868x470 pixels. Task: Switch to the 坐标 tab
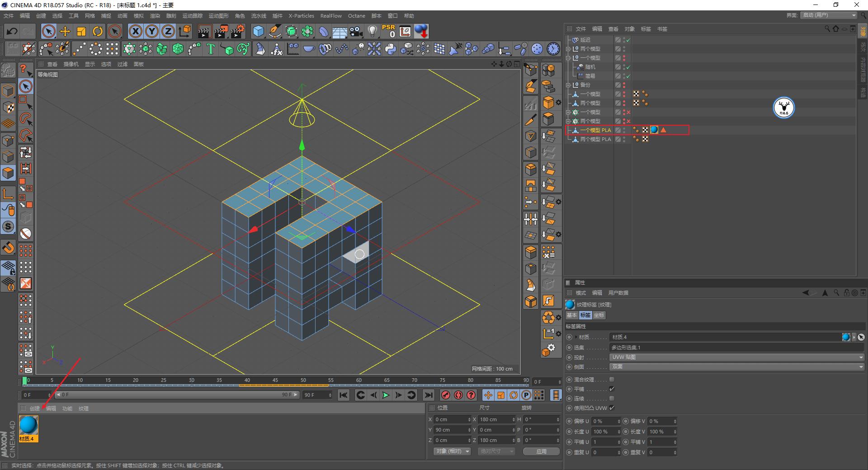tap(599, 315)
